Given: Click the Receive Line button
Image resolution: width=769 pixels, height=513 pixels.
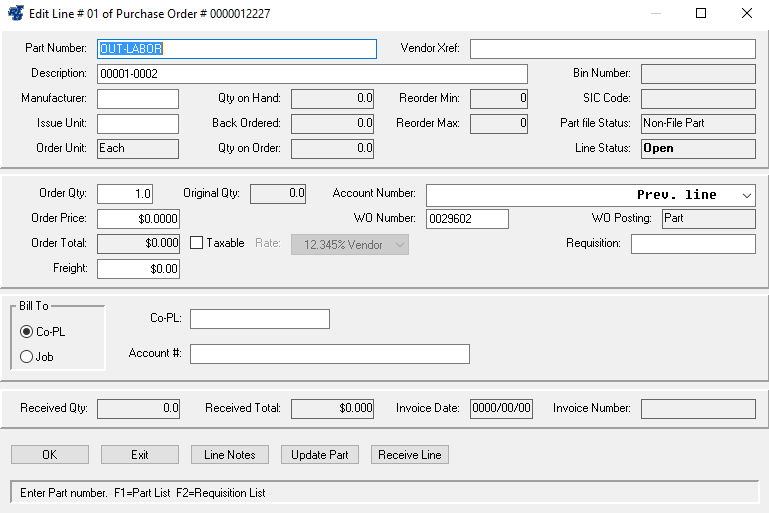Looking at the screenshot, I should coord(410,455).
